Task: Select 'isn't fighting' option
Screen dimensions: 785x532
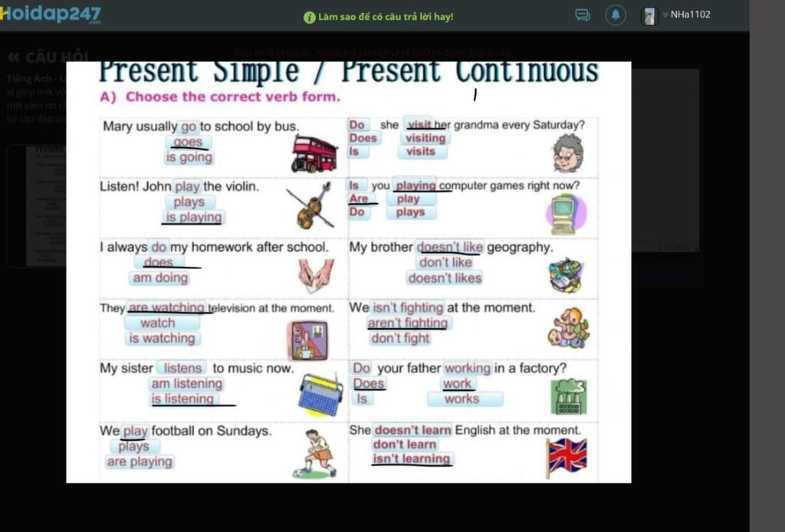Action: [408, 307]
